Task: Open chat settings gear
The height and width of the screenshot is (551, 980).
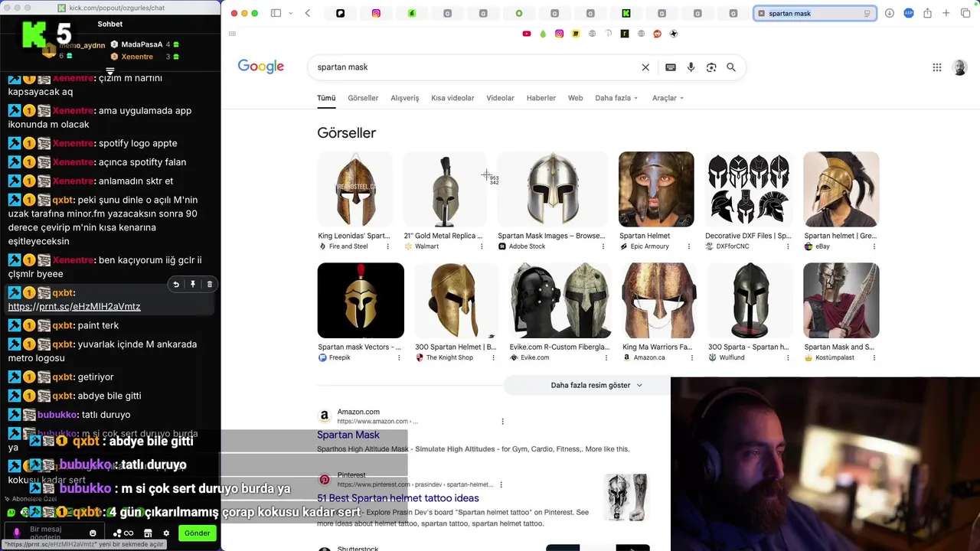Action: click(166, 533)
